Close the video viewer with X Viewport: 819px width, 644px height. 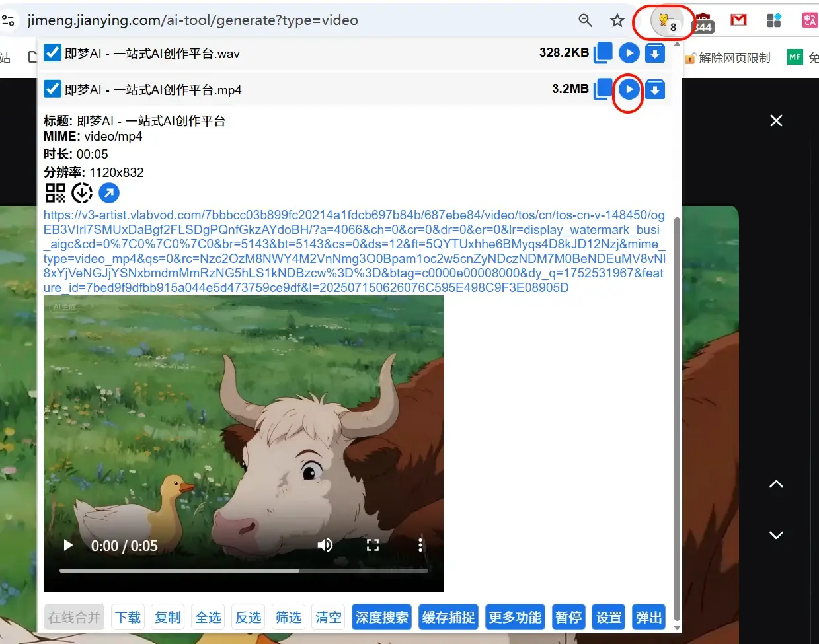coord(776,120)
